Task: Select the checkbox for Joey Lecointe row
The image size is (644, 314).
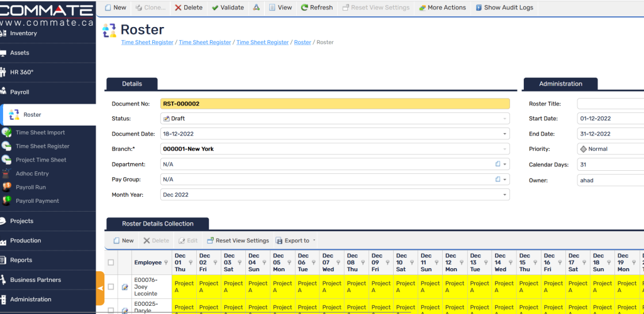Action: point(111,287)
